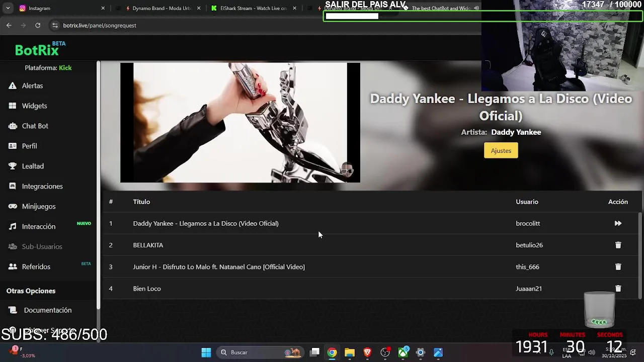Skip the Daddy Yankee song
This screenshot has width=644, height=362.
point(618,223)
